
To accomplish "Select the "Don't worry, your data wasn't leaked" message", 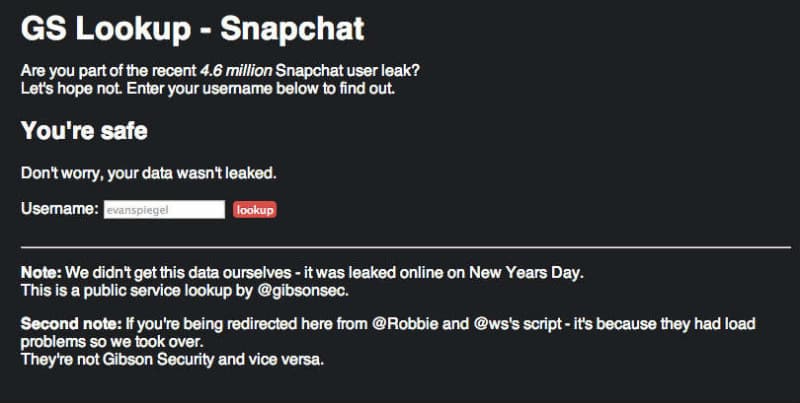I will (149, 173).
